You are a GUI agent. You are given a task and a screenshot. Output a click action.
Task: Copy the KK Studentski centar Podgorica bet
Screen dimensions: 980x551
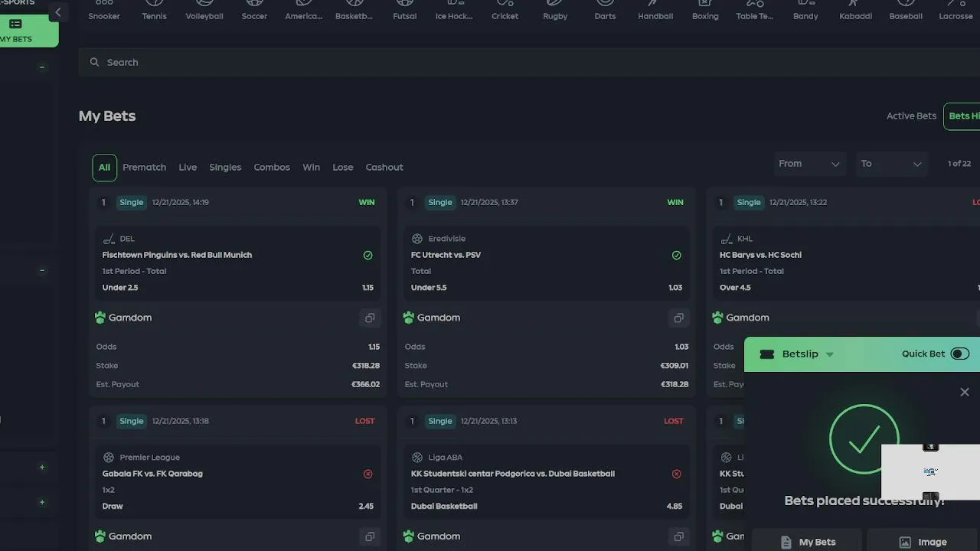click(x=678, y=536)
